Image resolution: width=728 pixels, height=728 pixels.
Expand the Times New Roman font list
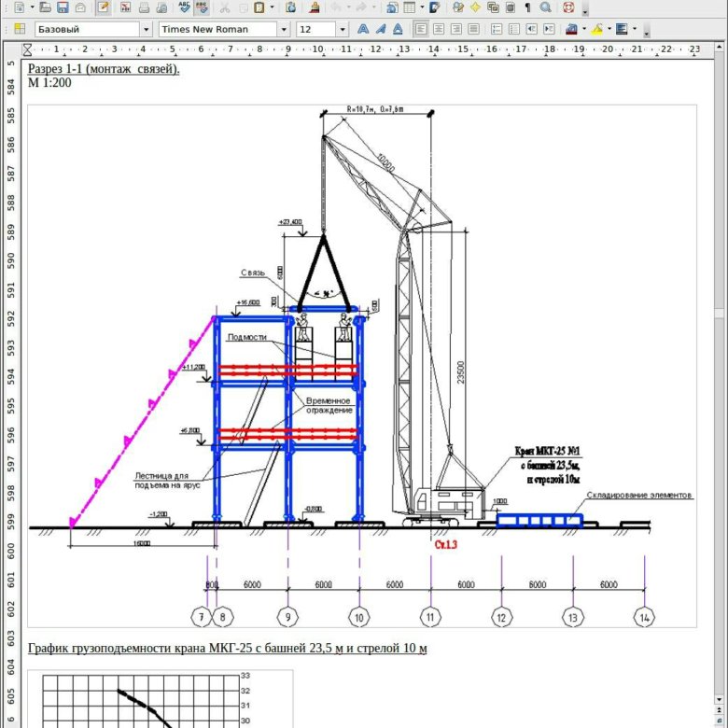283,29
